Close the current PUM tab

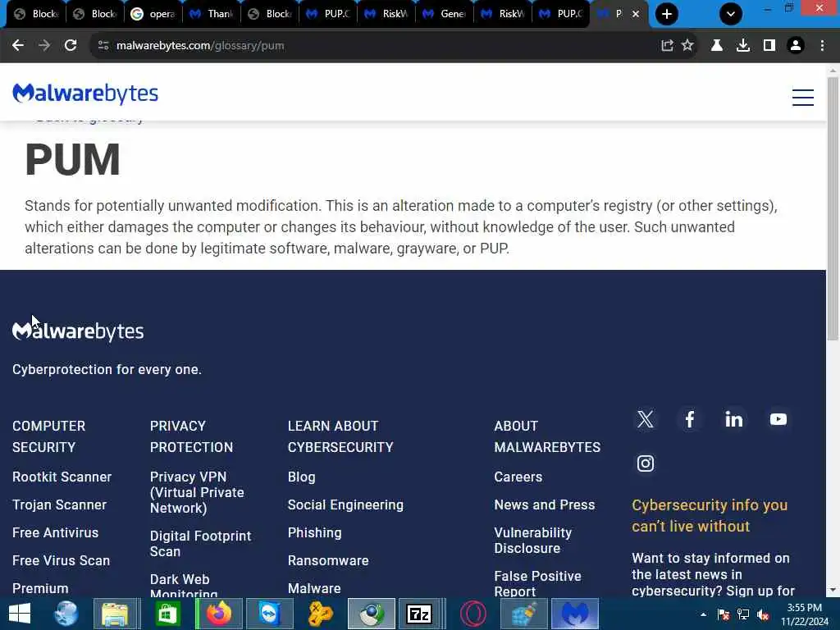[636, 14]
